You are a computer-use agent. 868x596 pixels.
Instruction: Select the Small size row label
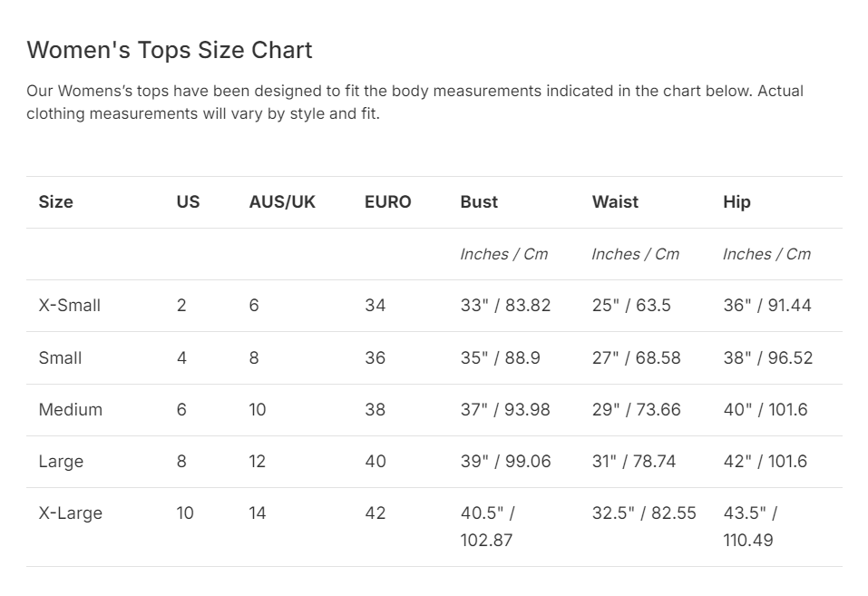[61, 357]
